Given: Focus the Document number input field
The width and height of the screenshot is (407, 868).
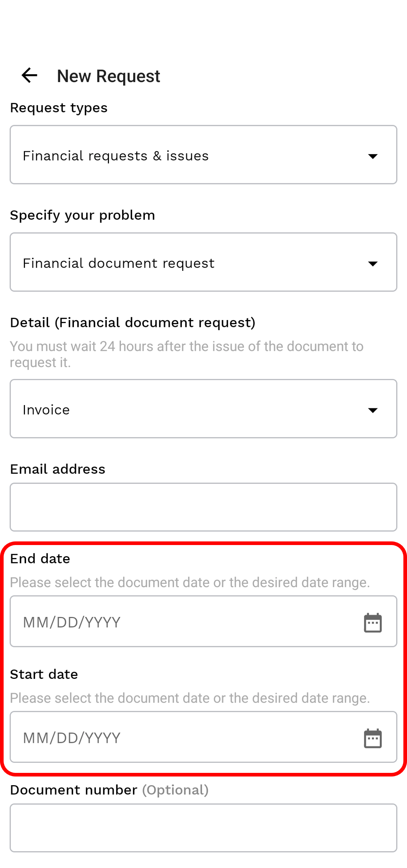Looking at the screenshot, I should [204, 828].
